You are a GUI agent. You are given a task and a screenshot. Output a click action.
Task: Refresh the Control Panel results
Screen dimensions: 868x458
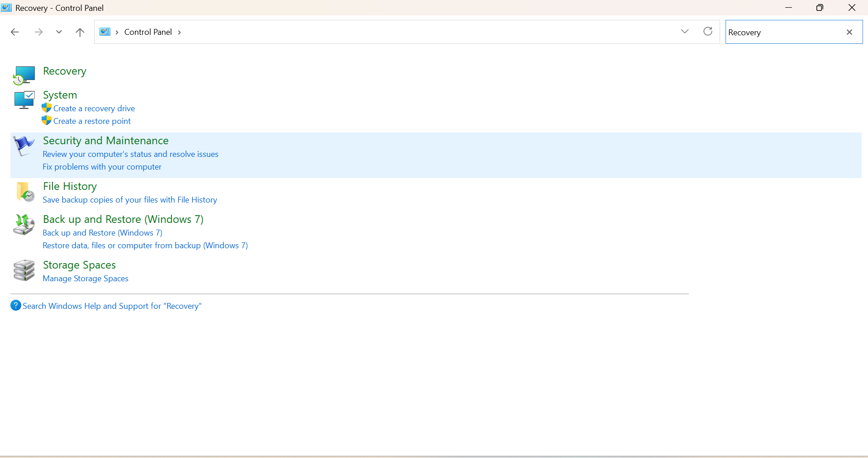[x=708, y=31]
